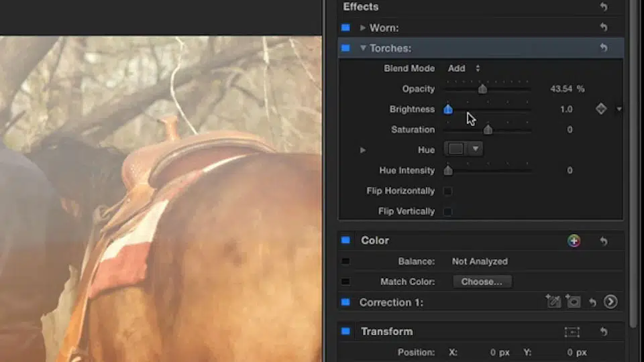This screenshot has height=362, width=644.
Task: Open the Brightness animation menu arrow
Action: point(619,109)
